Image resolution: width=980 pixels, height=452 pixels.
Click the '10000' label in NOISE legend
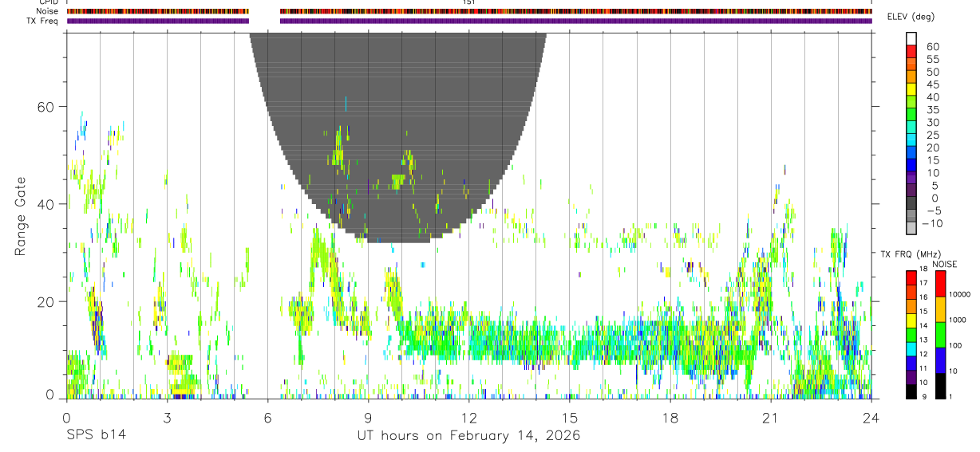(x=961, y=294)
